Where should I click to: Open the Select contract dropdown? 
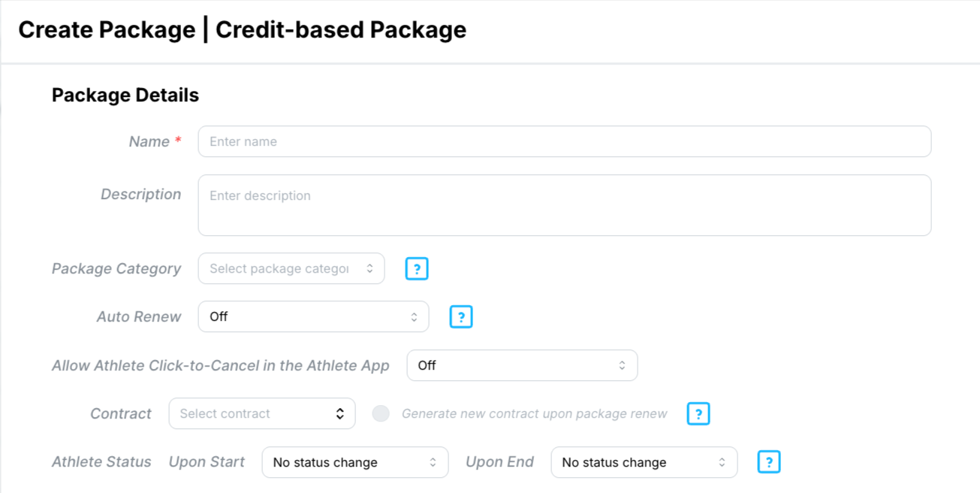[x=262, y=414]
